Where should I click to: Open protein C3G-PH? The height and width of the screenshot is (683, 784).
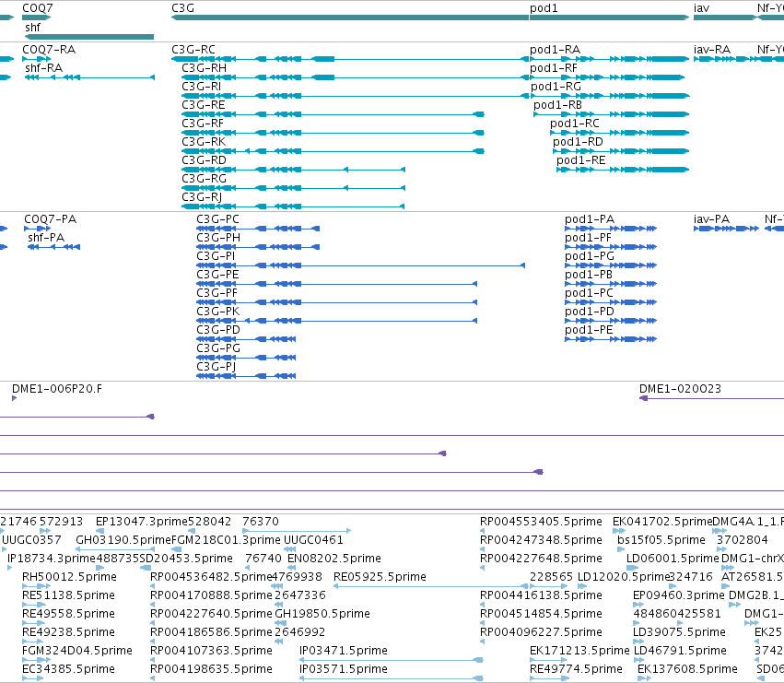[218, 238]
